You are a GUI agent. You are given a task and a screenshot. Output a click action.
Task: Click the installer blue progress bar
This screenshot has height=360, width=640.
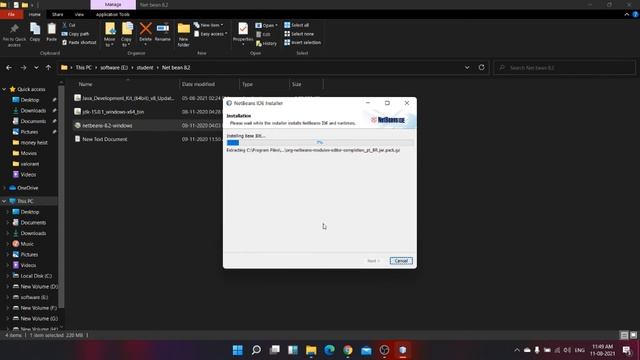tap(320, 142)
